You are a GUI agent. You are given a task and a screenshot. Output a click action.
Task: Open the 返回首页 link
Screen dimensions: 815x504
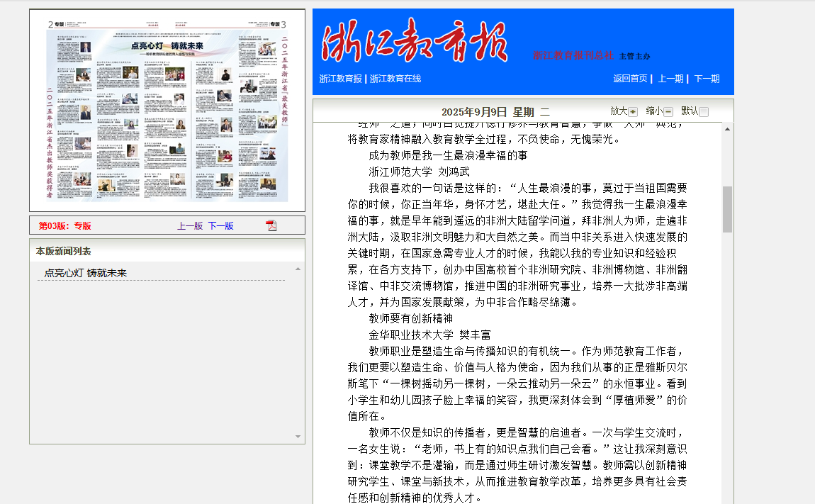tap(630, 79)
